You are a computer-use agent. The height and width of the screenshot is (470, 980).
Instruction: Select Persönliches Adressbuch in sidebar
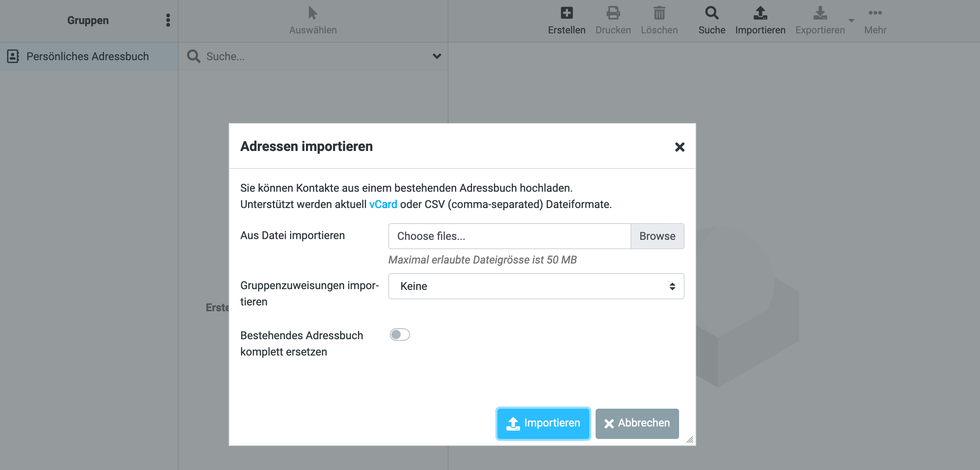point(87,56)
